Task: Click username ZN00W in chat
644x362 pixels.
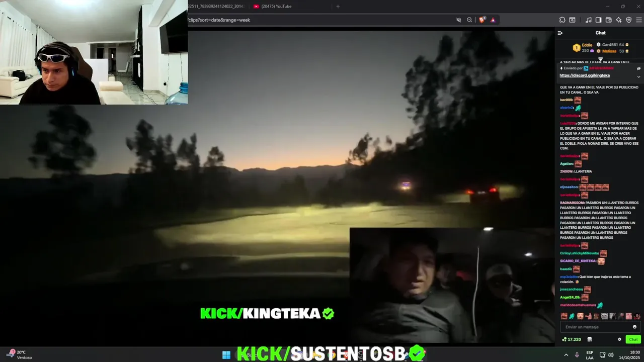Action: coord(566,171)
